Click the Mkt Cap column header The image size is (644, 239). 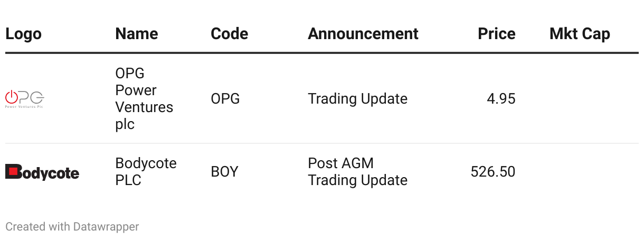[x=580, y=34]
